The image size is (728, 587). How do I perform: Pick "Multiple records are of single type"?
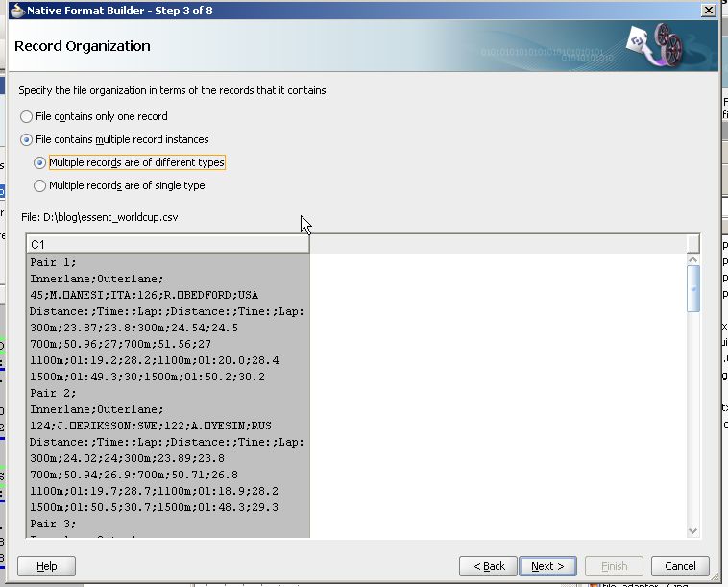[39, 185]
